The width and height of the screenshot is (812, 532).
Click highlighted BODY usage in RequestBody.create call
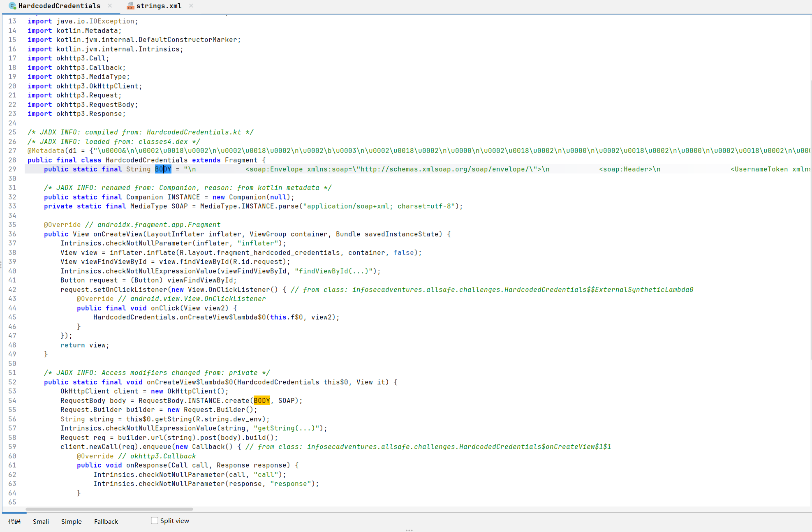coord(261,400)
